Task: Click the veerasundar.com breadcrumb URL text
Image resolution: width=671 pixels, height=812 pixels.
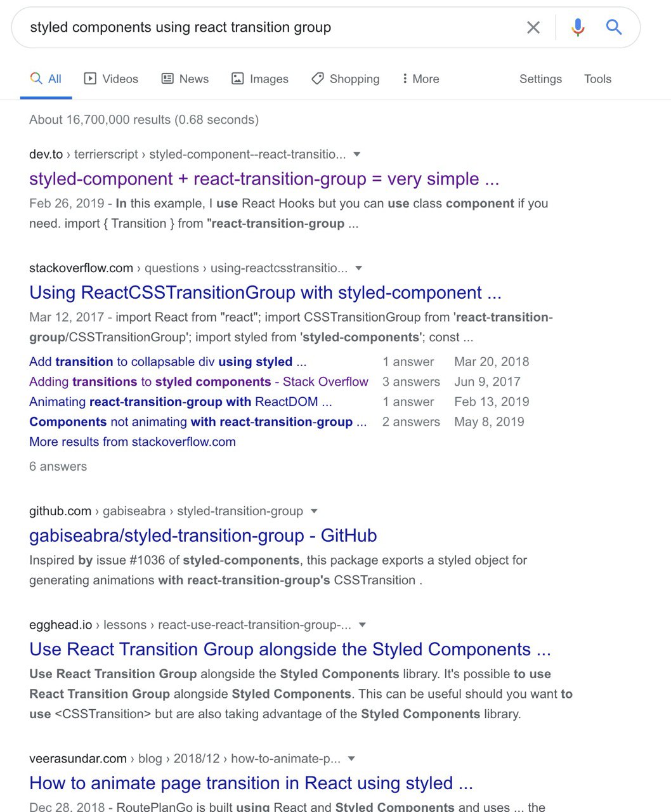Action: pyautogui.click(x=185, y=758)
